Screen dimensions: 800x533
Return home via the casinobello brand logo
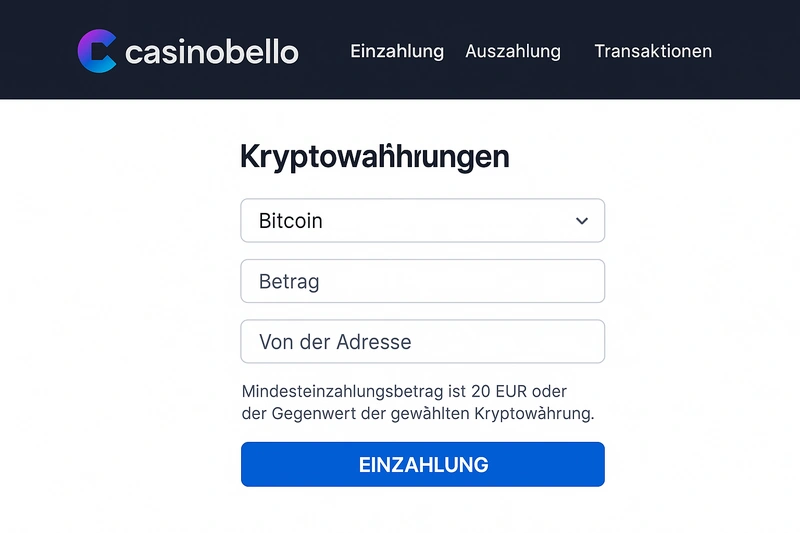pyautogui.click(x=188, y=51)
